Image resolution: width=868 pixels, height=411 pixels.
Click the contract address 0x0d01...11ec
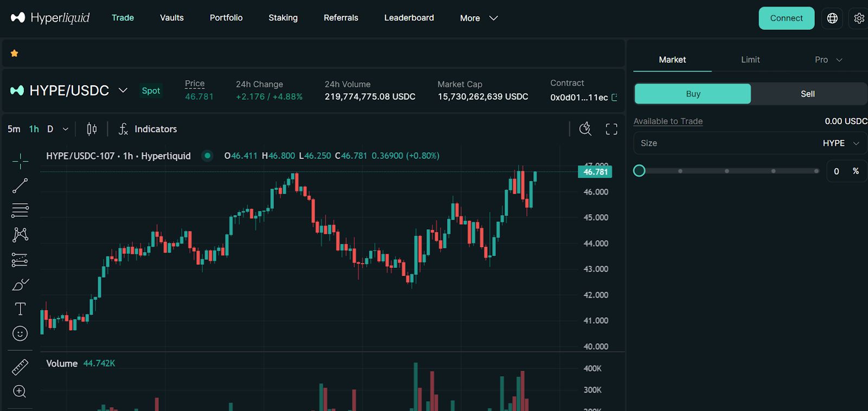click(579, 98)
